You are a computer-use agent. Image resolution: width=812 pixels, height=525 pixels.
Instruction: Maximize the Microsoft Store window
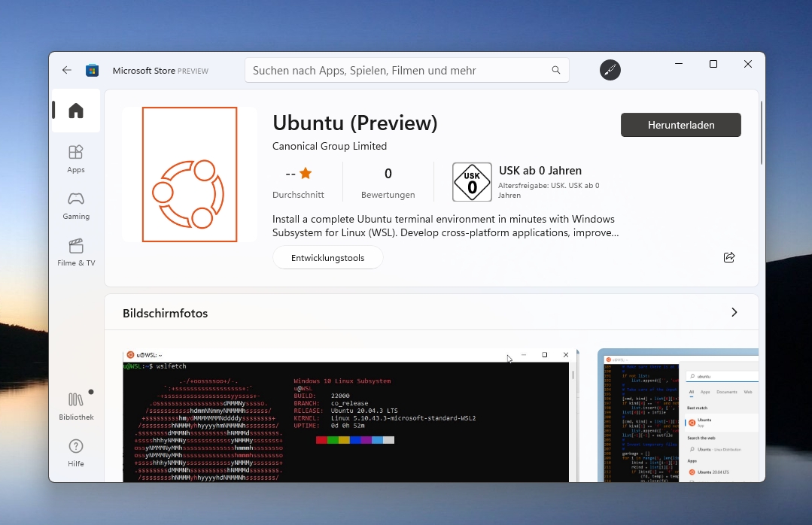tap(713, 64)
